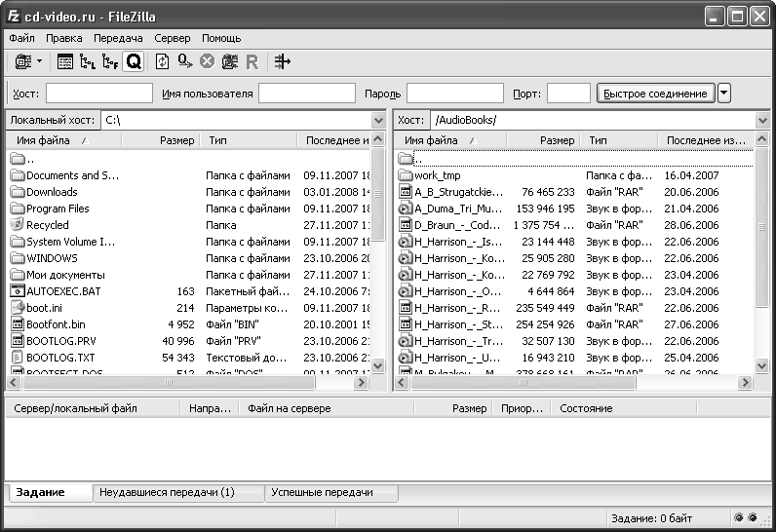Open the Site Manager icon
Image resolution: width=776 pixels, height=532 pixels.
pos(22,61)
